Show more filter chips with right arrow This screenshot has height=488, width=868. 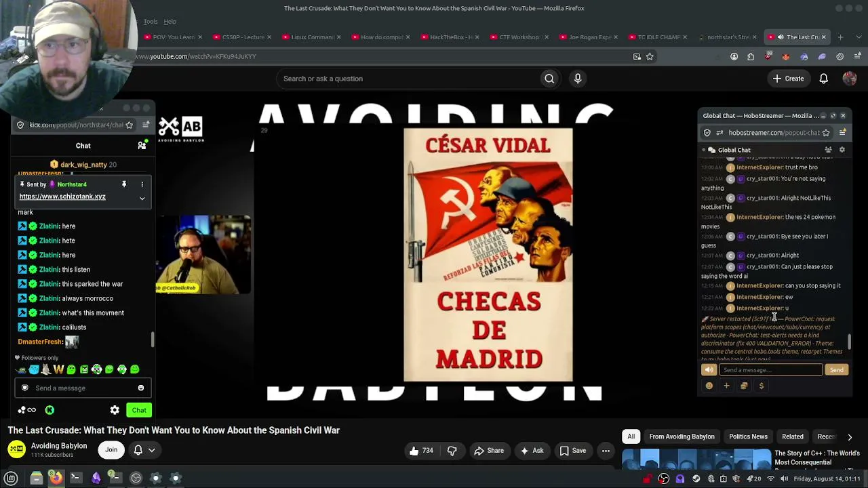click(x=850, y=437)
